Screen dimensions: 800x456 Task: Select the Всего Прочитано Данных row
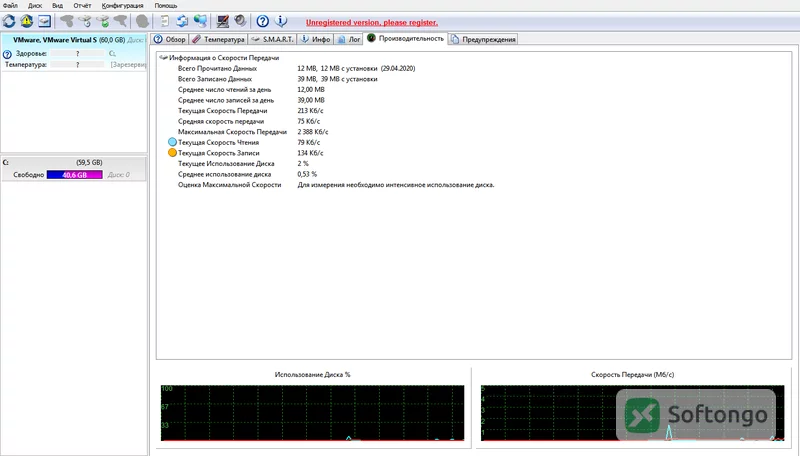tap(296, 68)
